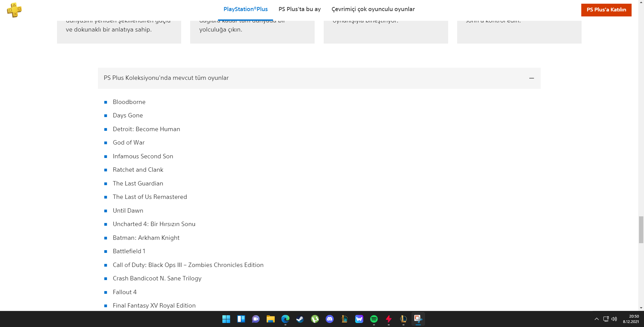This screenshot has width=644, height=327.
Task: Open the running League of Legends client icon
Action: pyautogui.click(x=403, y=319)
